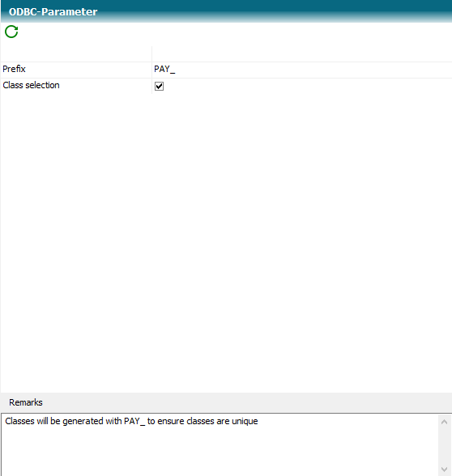Click the empty header cell above PAY_ value
Image resolution: width=452 pixels, height=476 pixels.
pyautogui.click(x=302, y=54)
